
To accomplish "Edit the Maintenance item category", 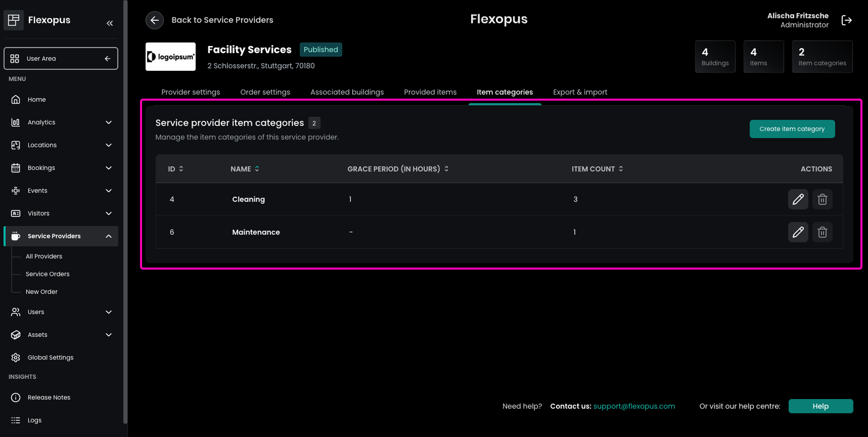I will 798,232.
